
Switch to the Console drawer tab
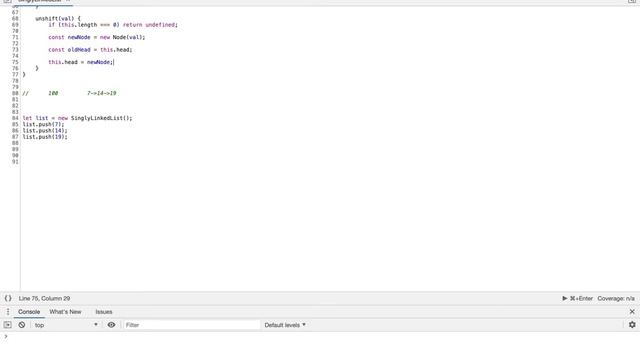(x=29, y=312)
